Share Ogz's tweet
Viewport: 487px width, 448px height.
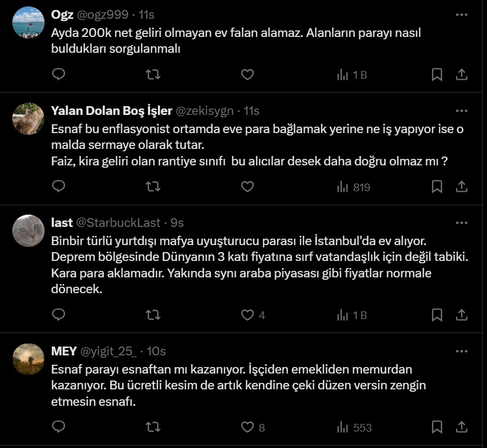462,74
